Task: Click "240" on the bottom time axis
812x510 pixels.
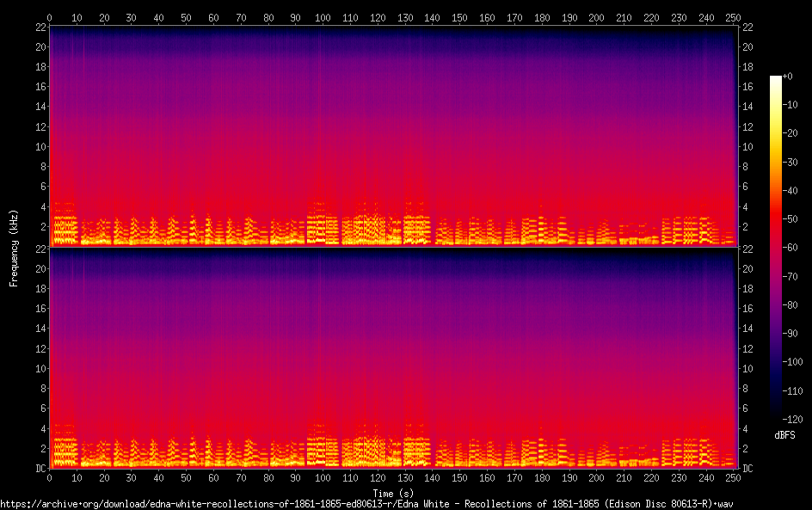Action: tap(706, 478)
